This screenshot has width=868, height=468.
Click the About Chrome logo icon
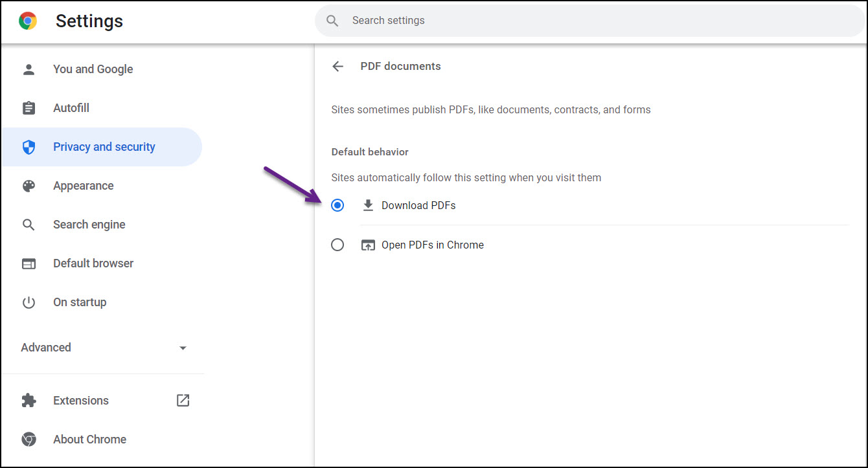(x=29, y=440)
